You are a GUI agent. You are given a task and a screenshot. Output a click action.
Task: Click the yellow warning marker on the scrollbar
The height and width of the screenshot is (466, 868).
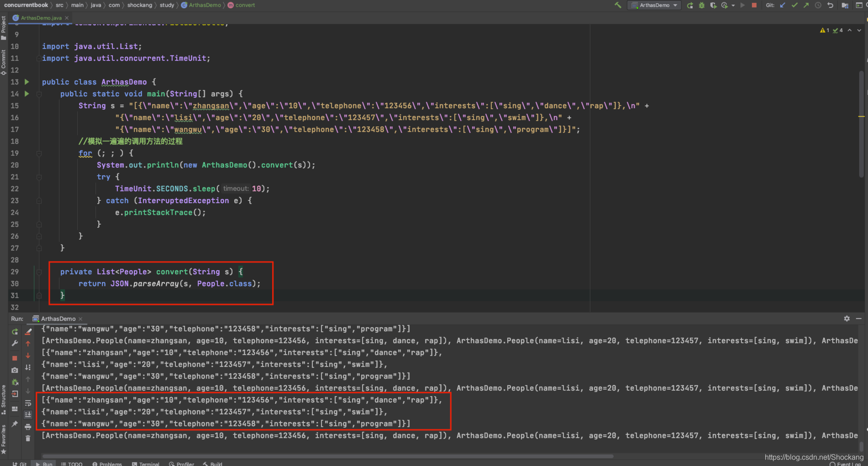861,117
